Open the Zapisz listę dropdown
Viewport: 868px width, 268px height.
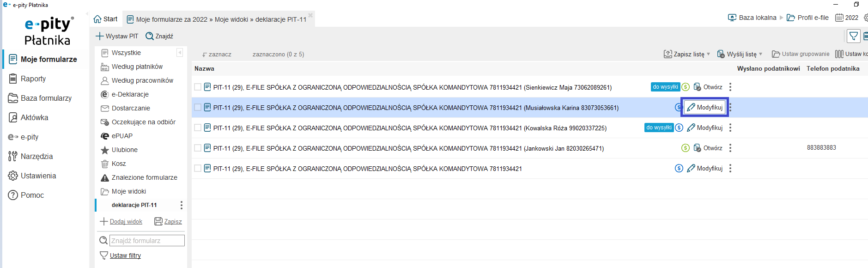click(687, 54)
